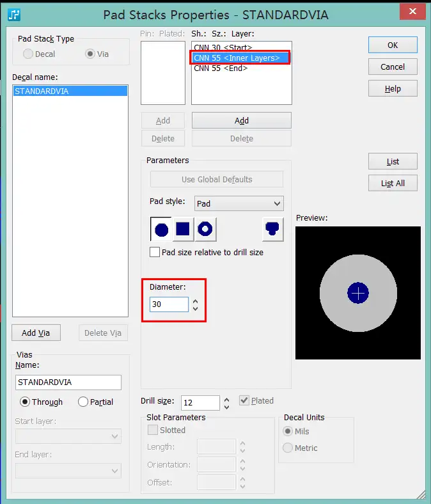
Task: Decrease the Diameter value
Action: coord(196,308)
